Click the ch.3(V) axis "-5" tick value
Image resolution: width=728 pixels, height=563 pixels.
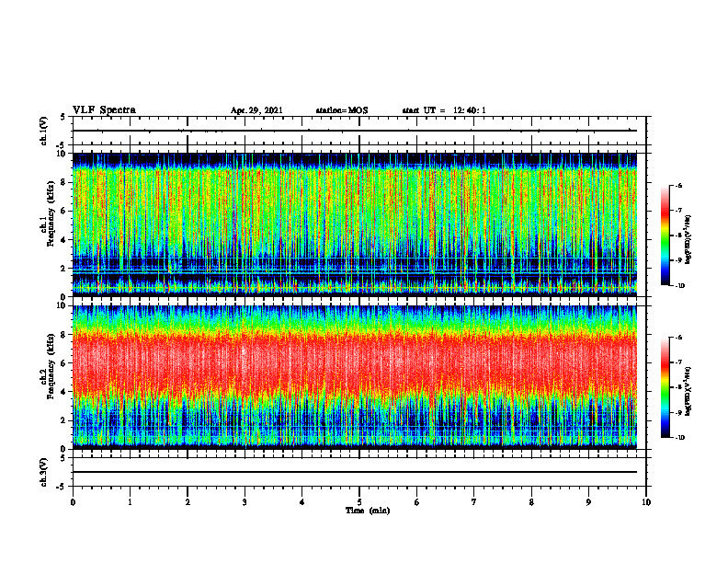[62, 487]
